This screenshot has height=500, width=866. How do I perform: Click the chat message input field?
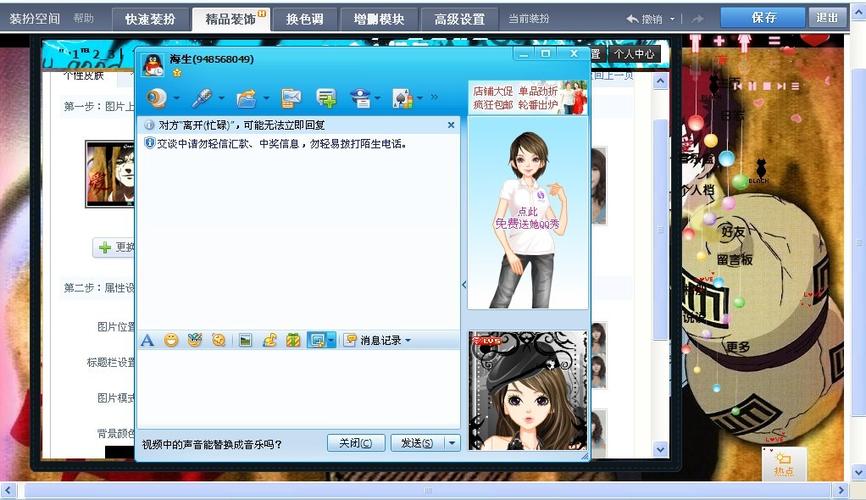(298, 390)
